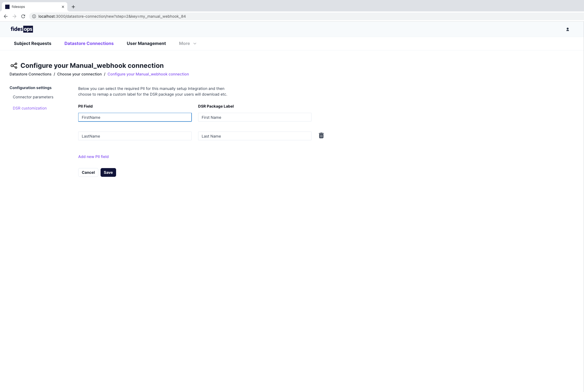Click the fidesops logo
This screenshot has width=584, height=392.
tap(22, 29)
